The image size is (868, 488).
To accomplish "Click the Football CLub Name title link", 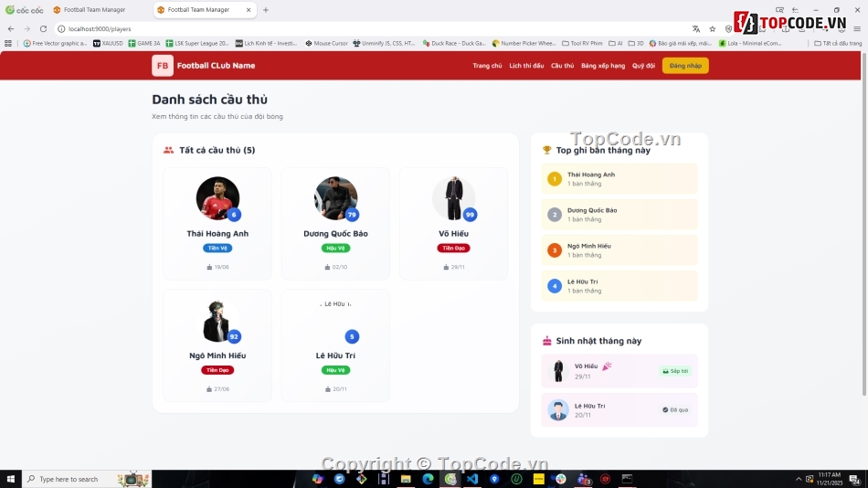I will click(x=216, y=66).
